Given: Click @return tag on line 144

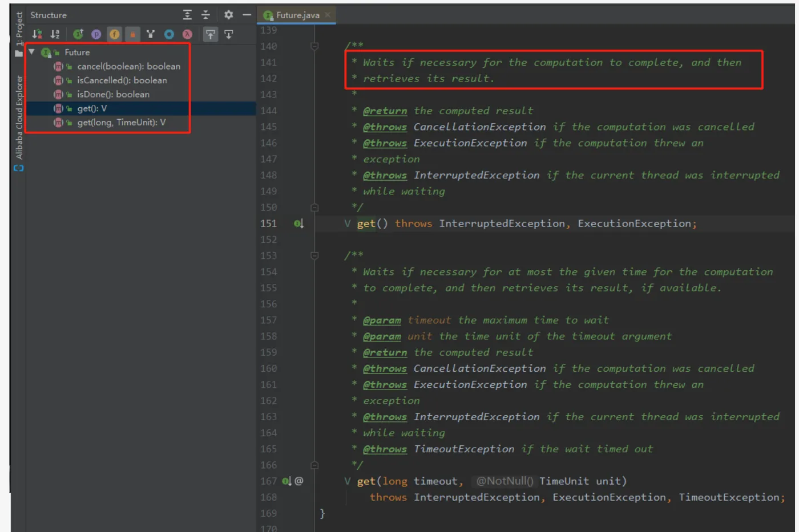Looking at the screenshot, I should (x=385, y=111).
